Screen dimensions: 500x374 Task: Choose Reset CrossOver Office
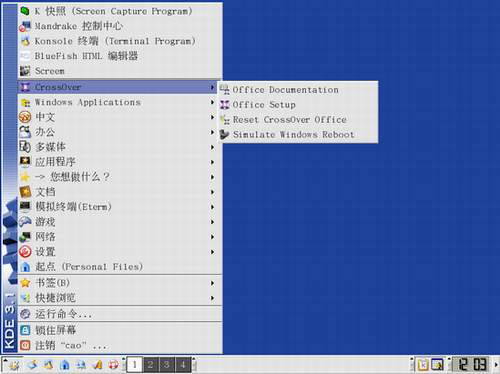[298, 120]
